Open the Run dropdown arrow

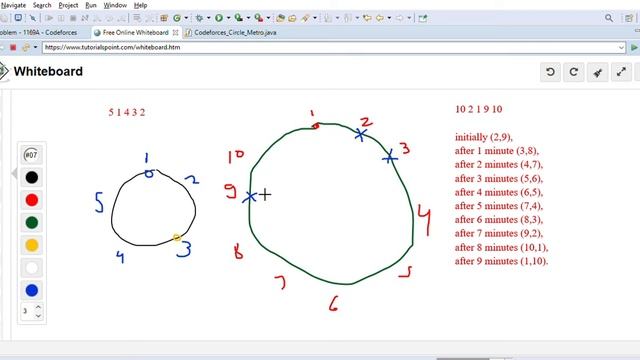pos(228,18)
